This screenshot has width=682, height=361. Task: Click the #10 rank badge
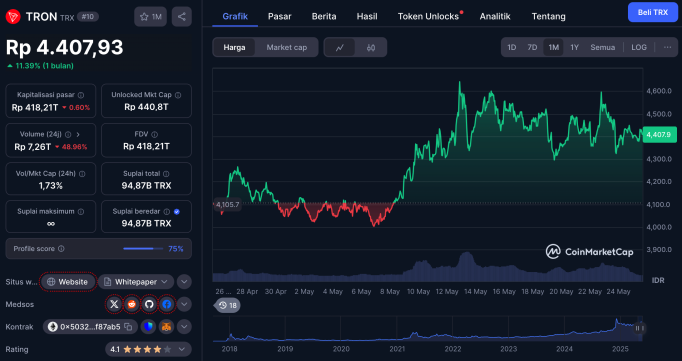(88, 17)
